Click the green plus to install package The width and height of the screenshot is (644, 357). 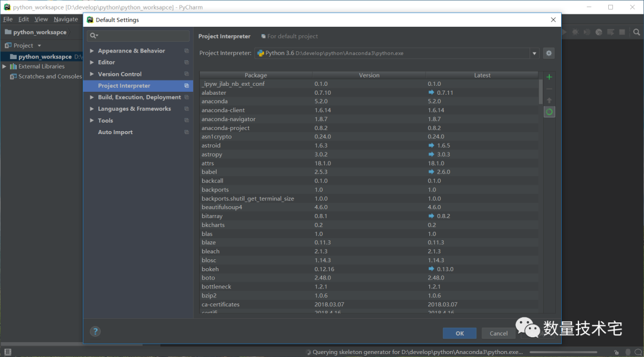549,77
